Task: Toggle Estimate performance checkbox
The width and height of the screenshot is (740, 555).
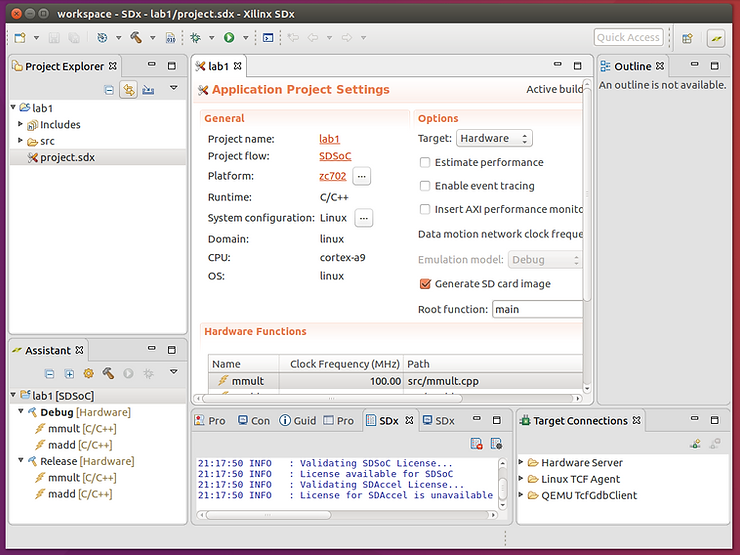Action: (x=425, y=162)
